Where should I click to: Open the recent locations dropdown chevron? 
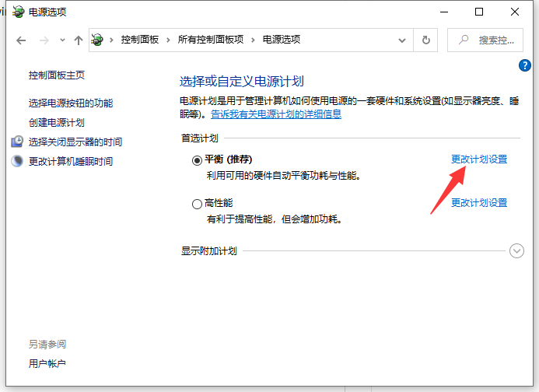tap(62, 40)
